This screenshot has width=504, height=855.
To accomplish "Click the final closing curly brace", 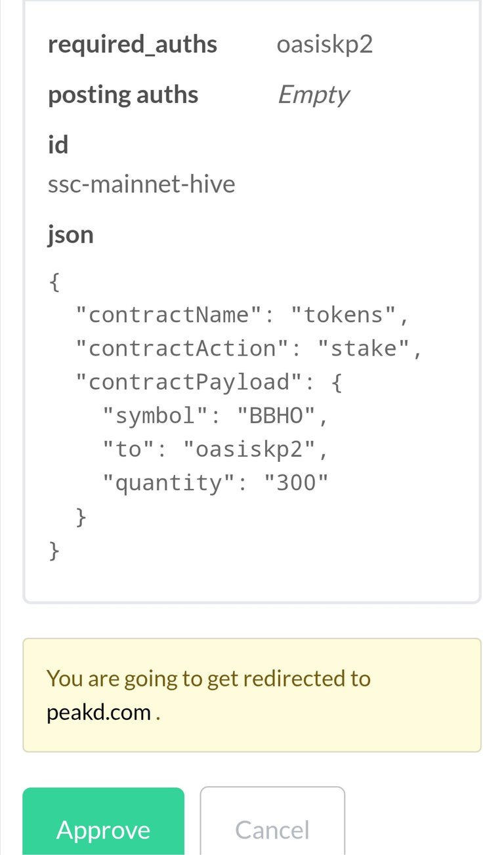I will [55, 550].
